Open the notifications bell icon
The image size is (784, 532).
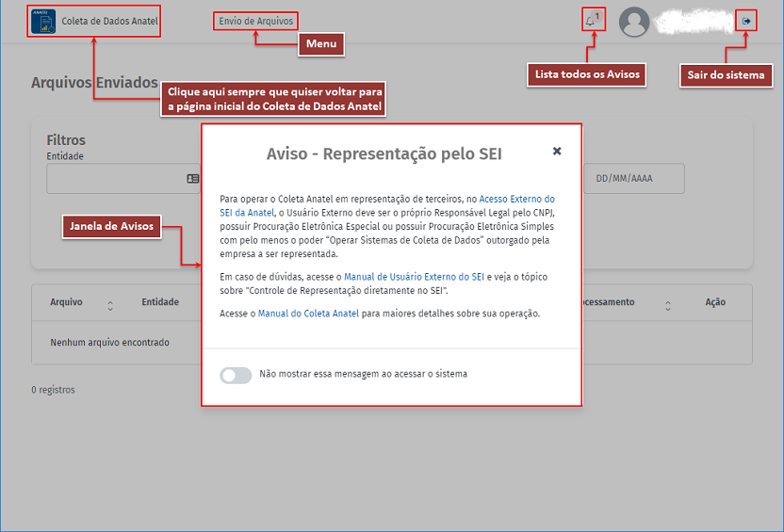[590, 21]
